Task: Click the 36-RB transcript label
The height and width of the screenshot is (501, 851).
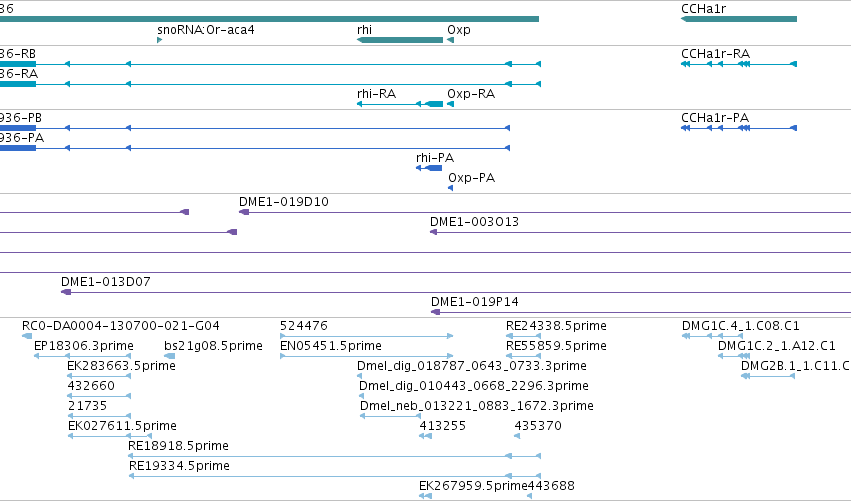Action: coord(18,54)
